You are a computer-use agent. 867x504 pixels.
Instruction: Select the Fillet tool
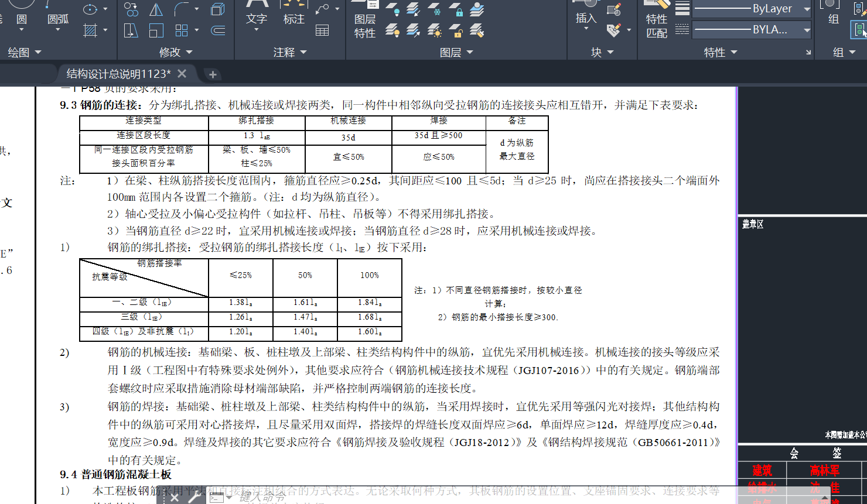click(182, 9)
